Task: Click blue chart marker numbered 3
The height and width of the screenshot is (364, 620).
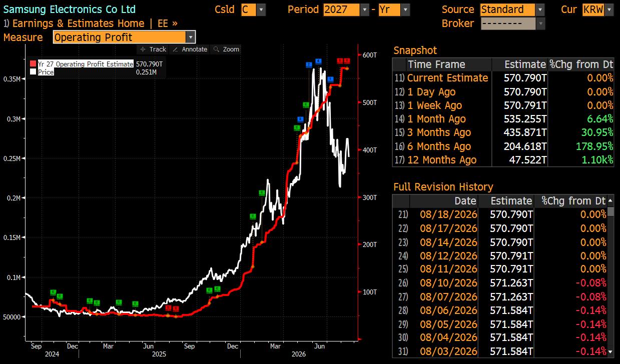Action: (x=300, y=119)
